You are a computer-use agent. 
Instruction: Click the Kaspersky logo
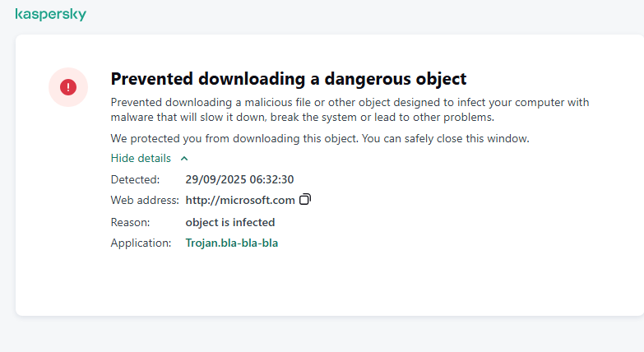(x=50, y=15)
